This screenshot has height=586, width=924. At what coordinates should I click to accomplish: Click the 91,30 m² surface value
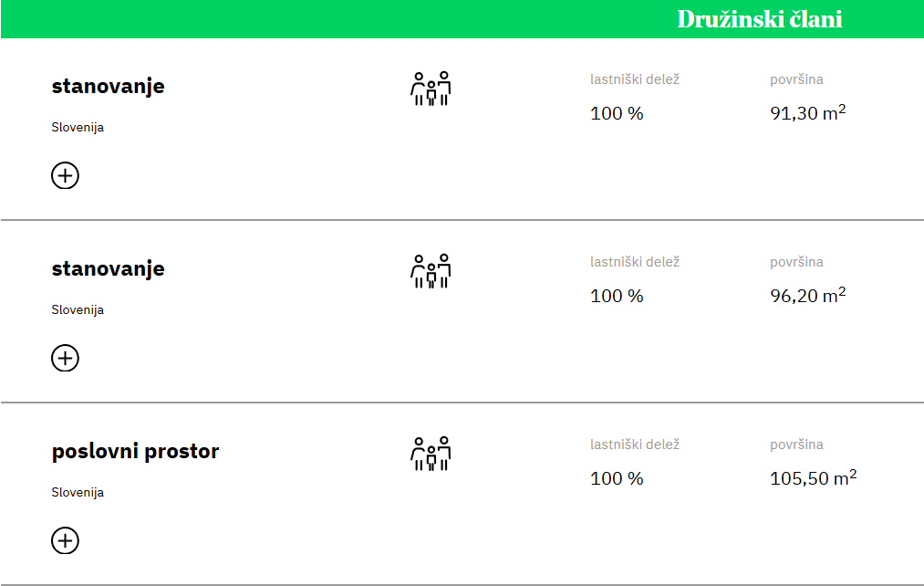[807, 112]
